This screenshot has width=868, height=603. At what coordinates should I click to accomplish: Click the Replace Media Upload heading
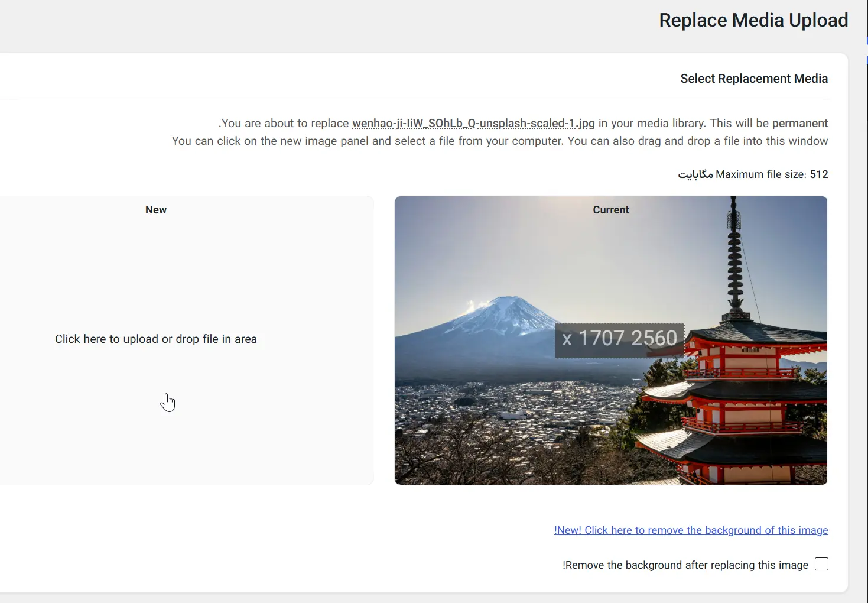click(x=753, y=20)
